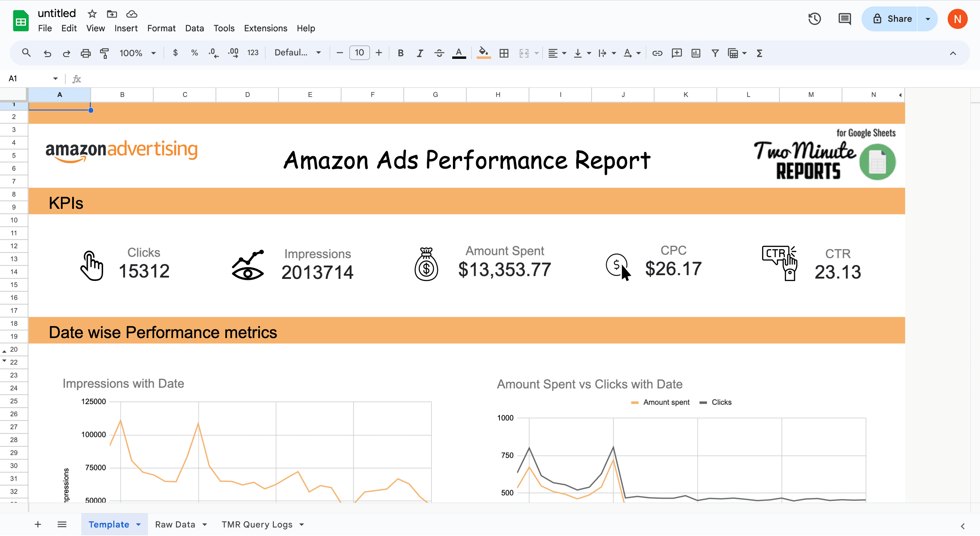
Task: Expand the Share options dropdown arrow
Action: (x=928, y=19)
